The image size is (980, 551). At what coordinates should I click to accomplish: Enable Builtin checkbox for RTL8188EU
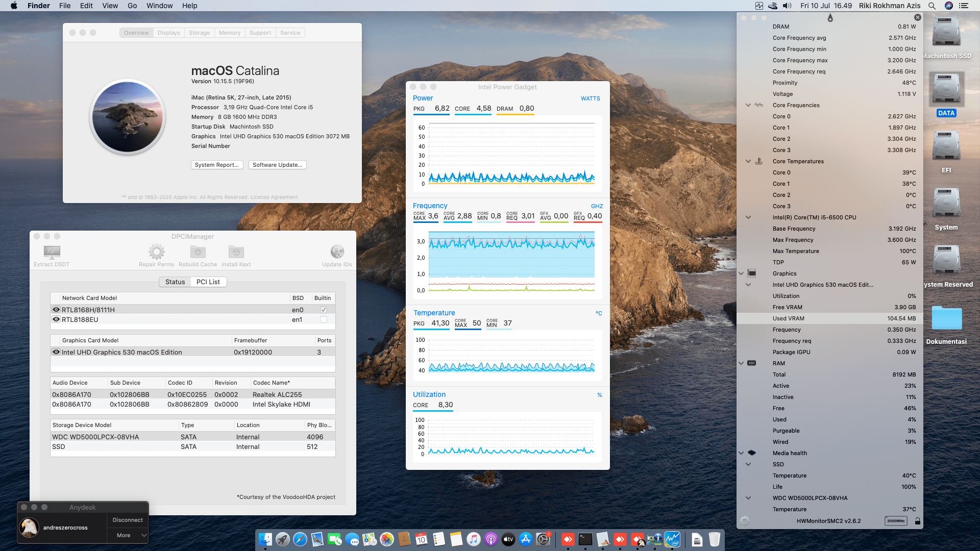click(323, 319)
